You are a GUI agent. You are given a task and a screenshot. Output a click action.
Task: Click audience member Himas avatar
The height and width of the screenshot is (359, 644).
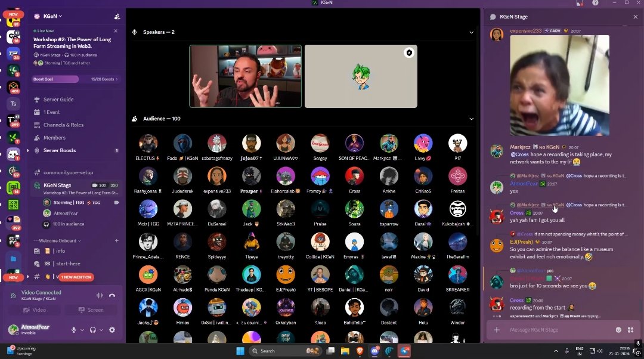182,308
